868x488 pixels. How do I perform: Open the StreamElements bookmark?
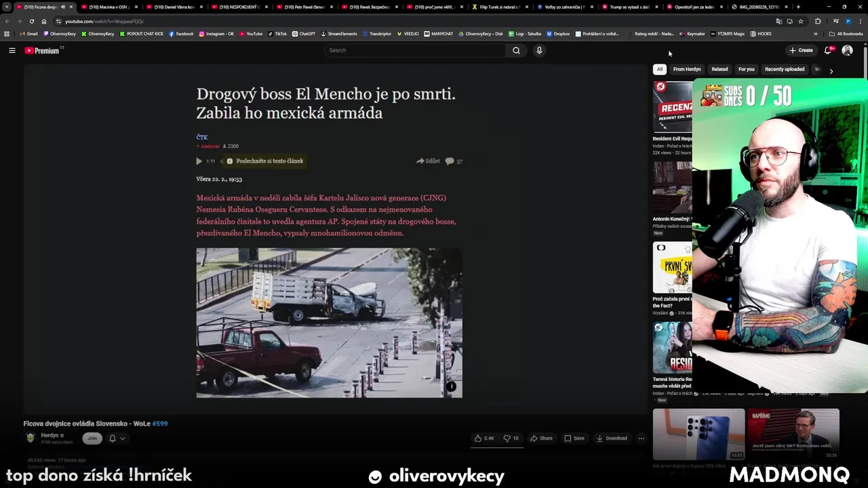click(x=339, y=34)
